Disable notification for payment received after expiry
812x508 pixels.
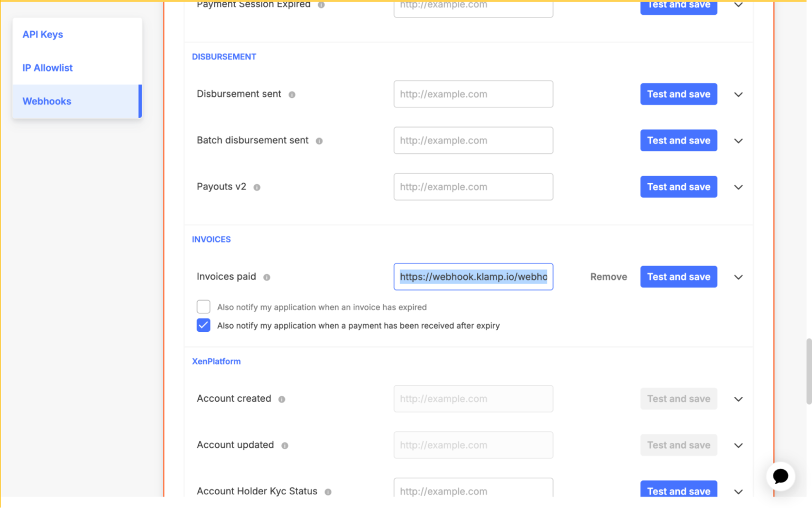204,325
